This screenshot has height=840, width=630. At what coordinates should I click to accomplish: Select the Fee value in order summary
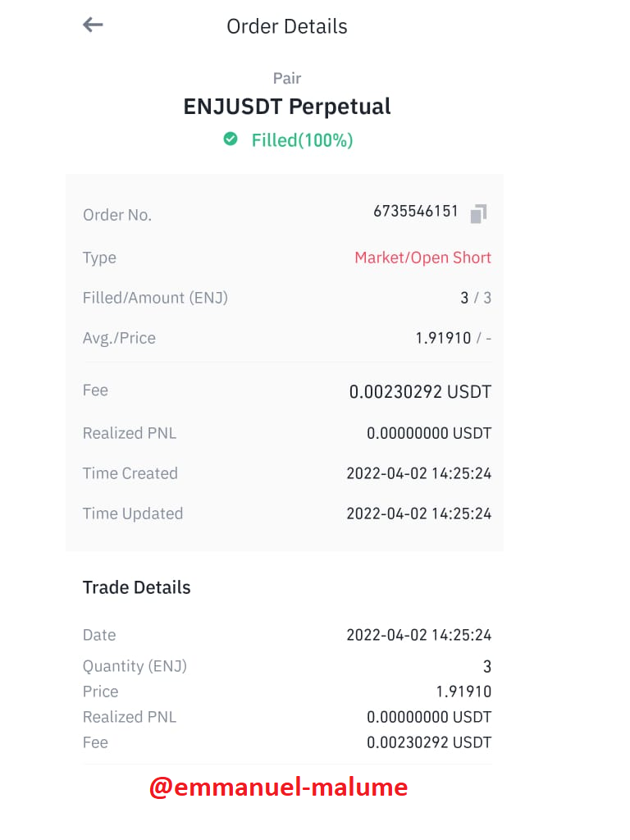[420, 391]
